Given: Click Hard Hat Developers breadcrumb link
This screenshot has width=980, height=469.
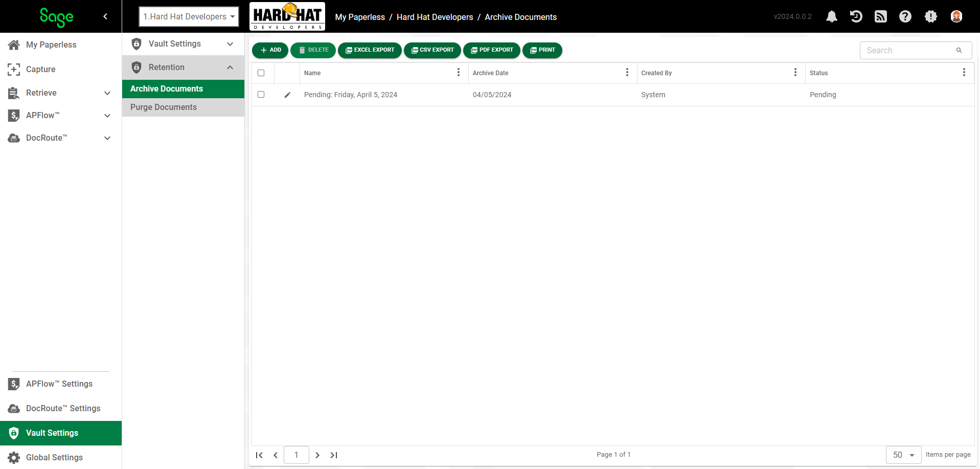Looking at the screenshot, I should point(435,17).
